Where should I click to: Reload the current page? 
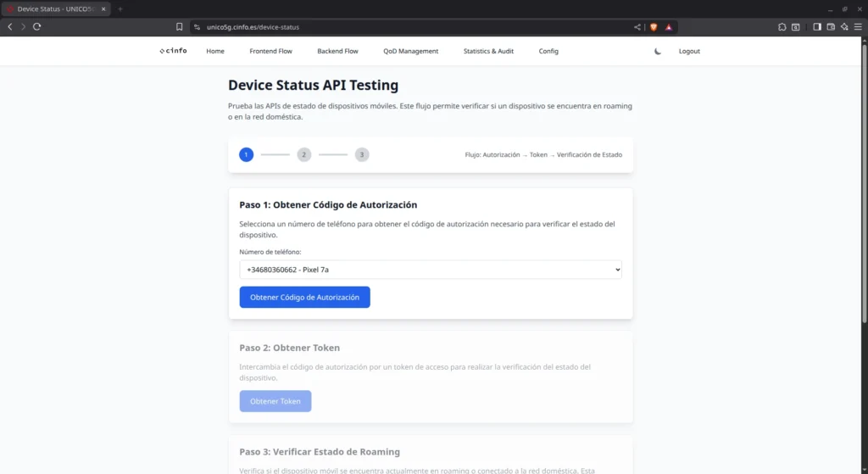point(37,27)
